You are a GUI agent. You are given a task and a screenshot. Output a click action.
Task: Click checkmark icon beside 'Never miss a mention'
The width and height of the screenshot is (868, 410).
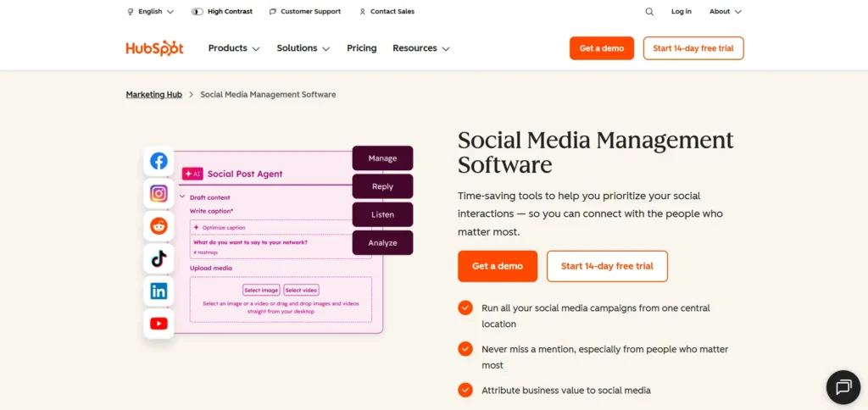[x=465, y=349]
